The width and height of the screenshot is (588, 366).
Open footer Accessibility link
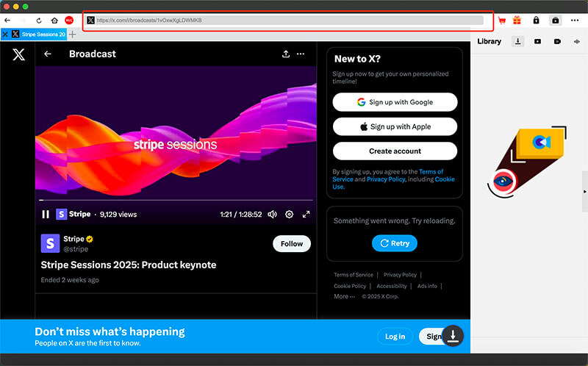392,286
